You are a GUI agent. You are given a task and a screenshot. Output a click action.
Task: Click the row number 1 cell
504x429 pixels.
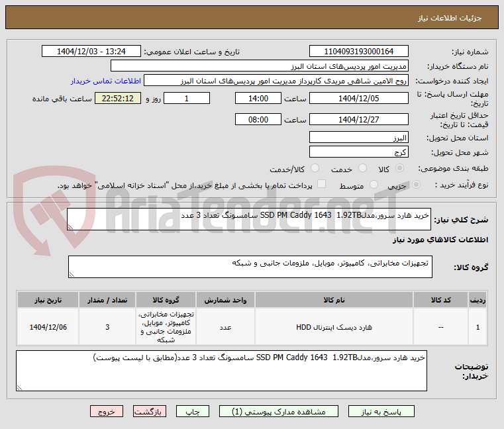[478, 327]
